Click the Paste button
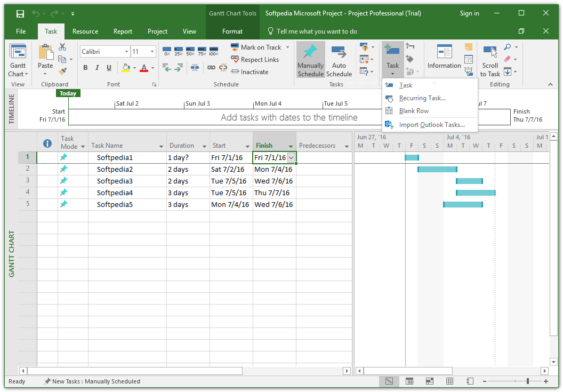Screen dimensions: 563x392 pos(45,57)
